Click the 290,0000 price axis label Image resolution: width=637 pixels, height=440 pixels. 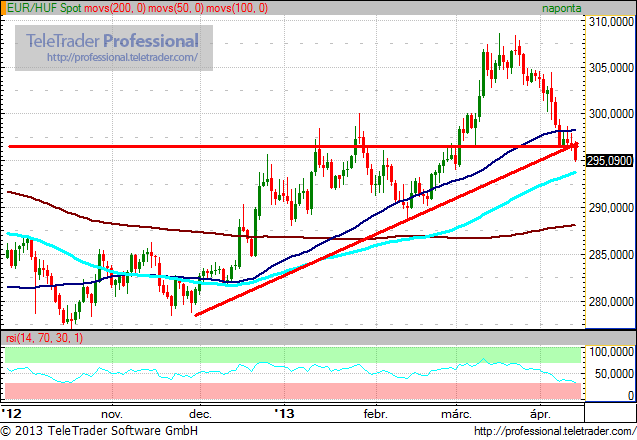click(x=611, y=208)
